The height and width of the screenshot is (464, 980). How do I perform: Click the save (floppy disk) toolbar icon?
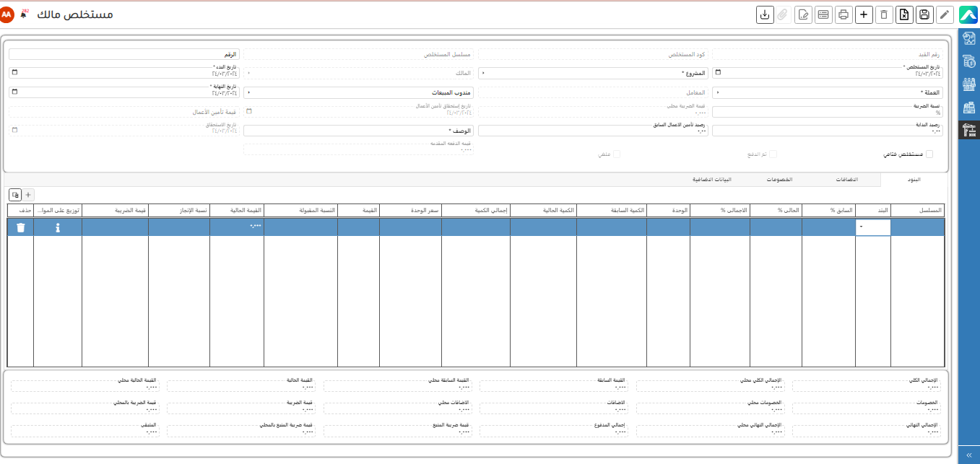pos(924,15)
